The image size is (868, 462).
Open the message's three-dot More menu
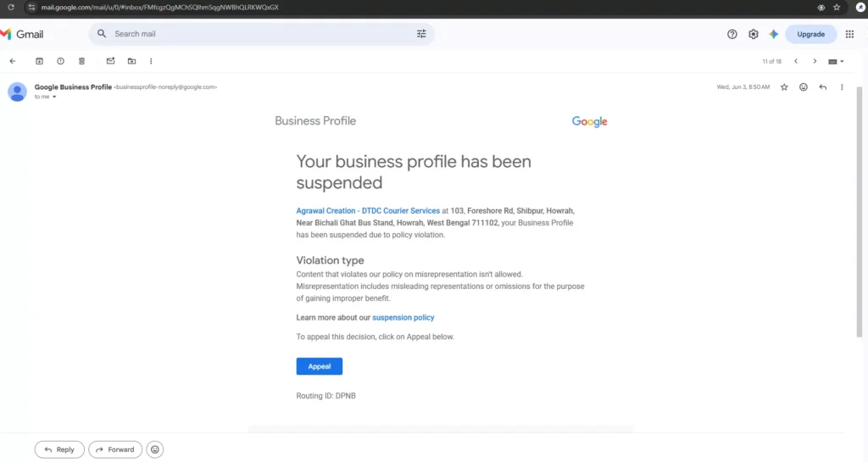pyautogui.click(x=842, y=86)
